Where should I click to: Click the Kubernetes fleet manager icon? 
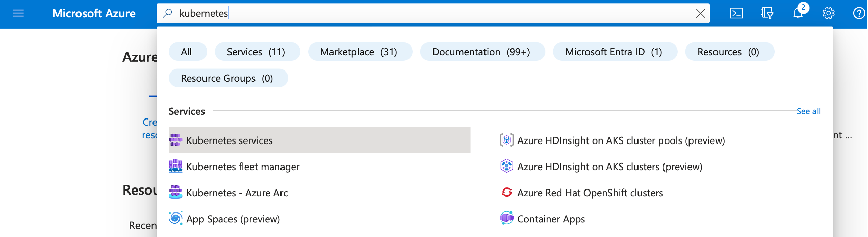pyautogui.click(x=175, y=166)
